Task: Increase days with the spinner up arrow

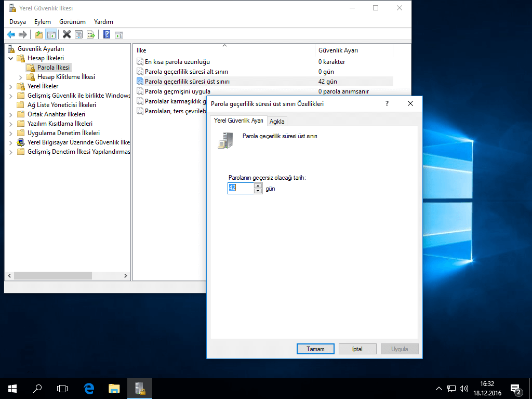Action: click(x=258, y=185)
